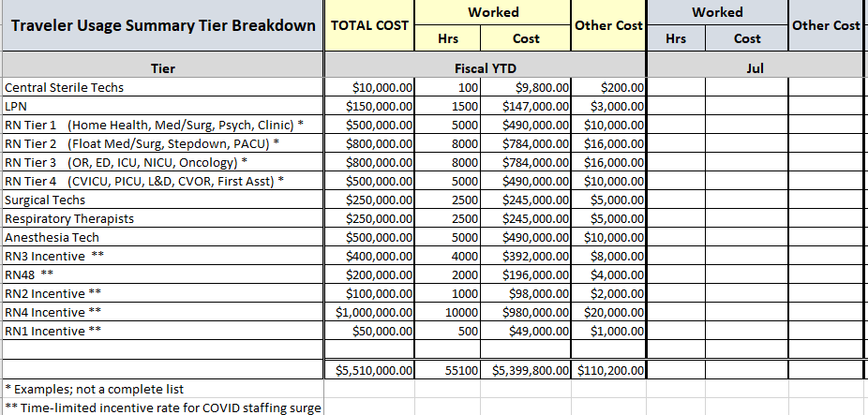Click the RN Tier 3 row label
This screenshot has height=415, width=868.
(x=126, y=162)
